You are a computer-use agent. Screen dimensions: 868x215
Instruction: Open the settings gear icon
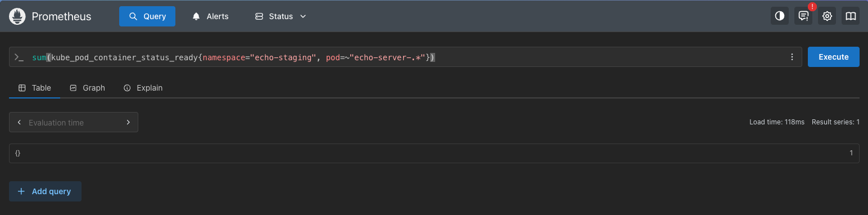click(x=827, y=16)
